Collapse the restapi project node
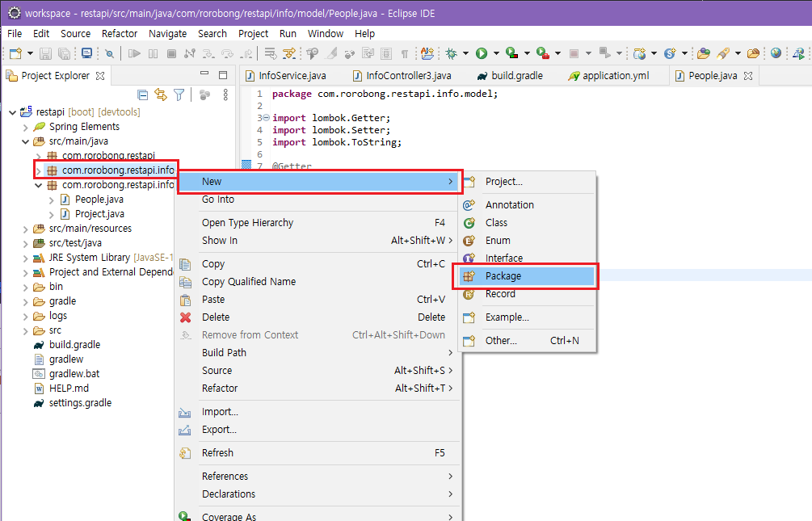 (x=12, y=111)
